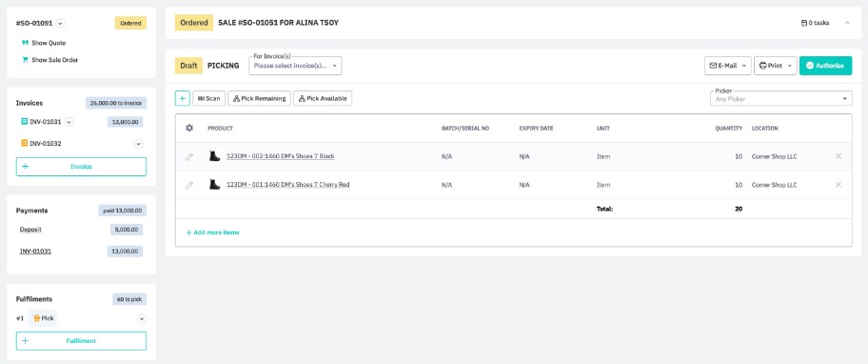Click the PRODUCT column header

click(220, 129)
